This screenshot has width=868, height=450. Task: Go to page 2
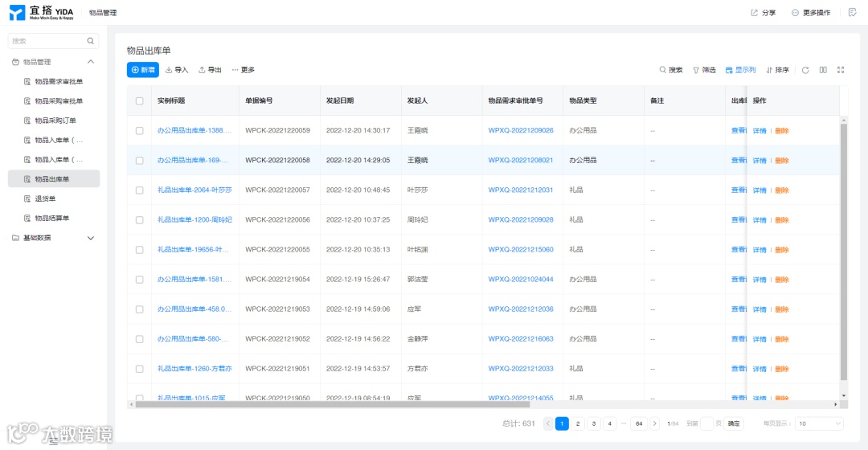click(x=578, y=423)
